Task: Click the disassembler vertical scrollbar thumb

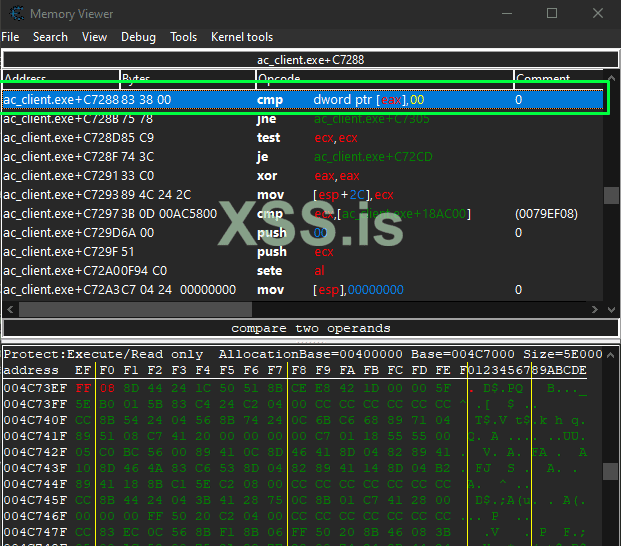Action: coord(611,196)
